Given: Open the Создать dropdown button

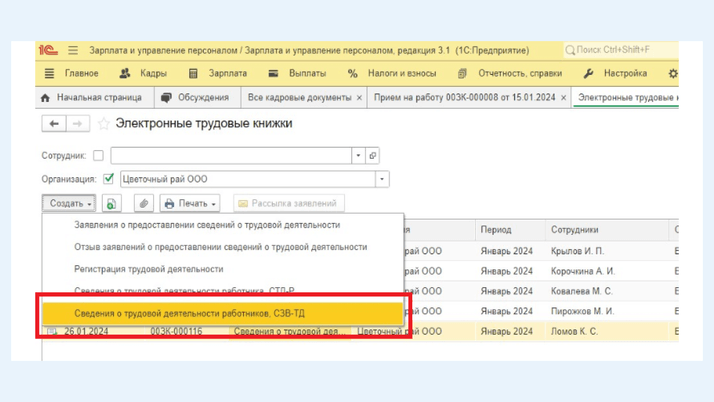Looking at the screenshot, I should (x=69, y=204).
